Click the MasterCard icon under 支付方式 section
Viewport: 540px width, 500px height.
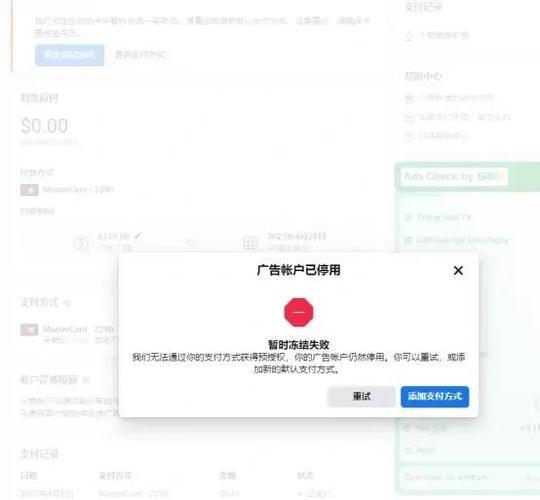tap(29, 330)
